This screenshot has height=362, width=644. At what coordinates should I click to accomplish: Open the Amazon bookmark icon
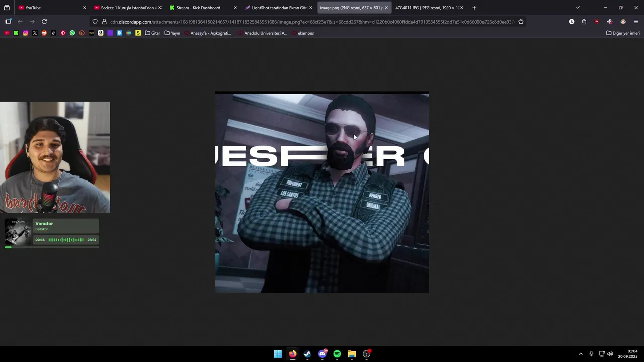(x=101, y=33)
